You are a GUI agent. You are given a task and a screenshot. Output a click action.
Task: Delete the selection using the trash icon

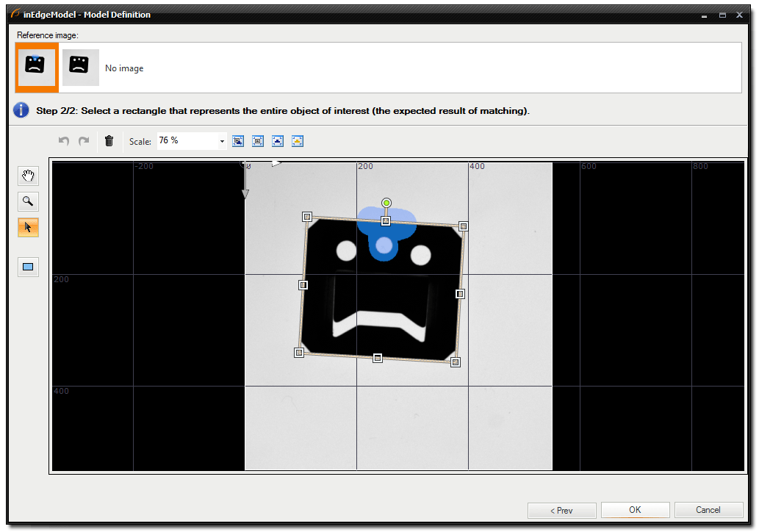[x=109, y=140]
